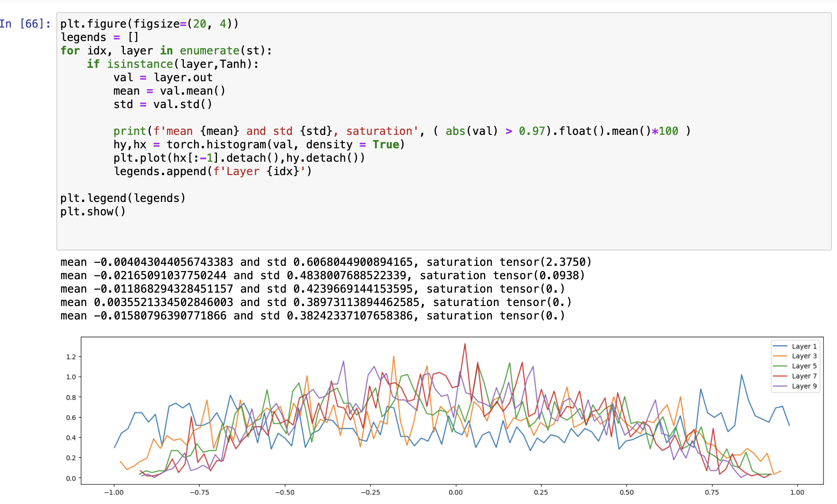This screenshot has height=504, width=837.
Task: Click first output line with saturation tensor(2.3750)
Action: (x=326, y=262)
